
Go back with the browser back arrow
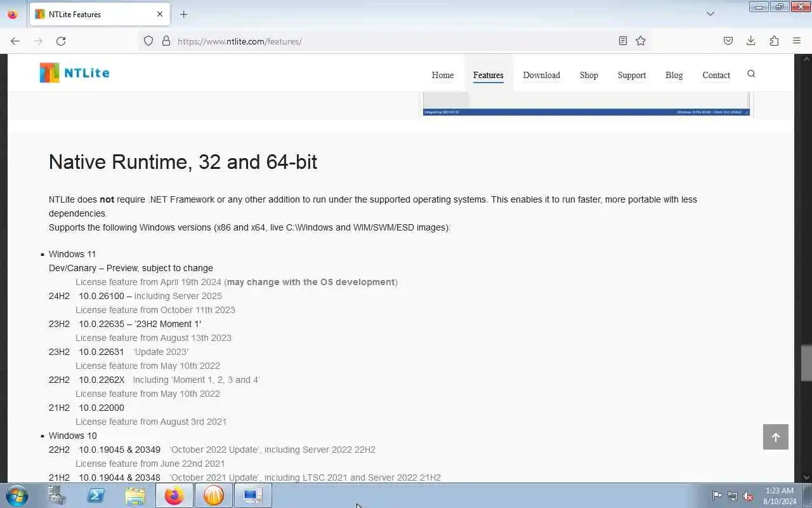click(15, 41)
